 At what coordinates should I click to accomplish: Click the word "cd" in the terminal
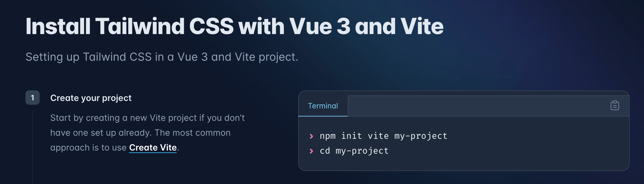(x=325, y=151)
